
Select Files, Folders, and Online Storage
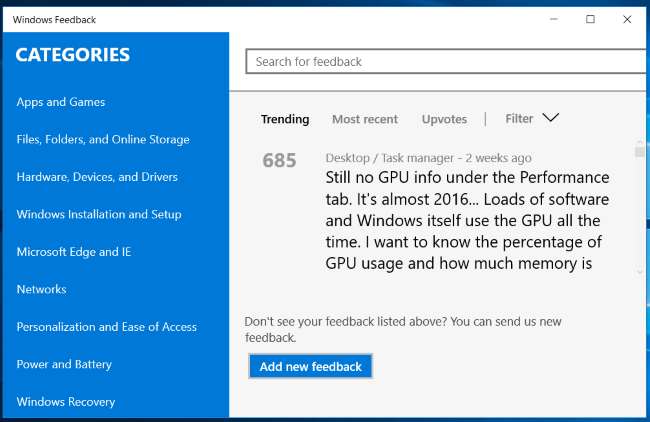pos(103,140)
